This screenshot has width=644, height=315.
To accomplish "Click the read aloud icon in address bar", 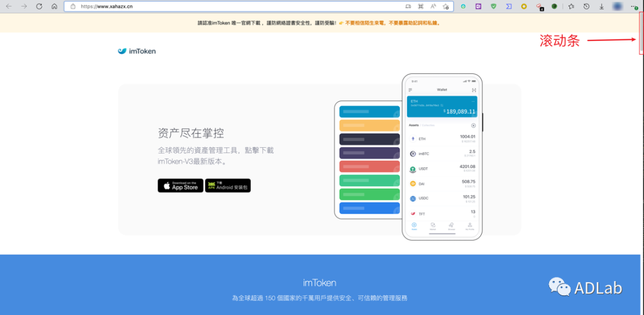I will tap(433, 7).
